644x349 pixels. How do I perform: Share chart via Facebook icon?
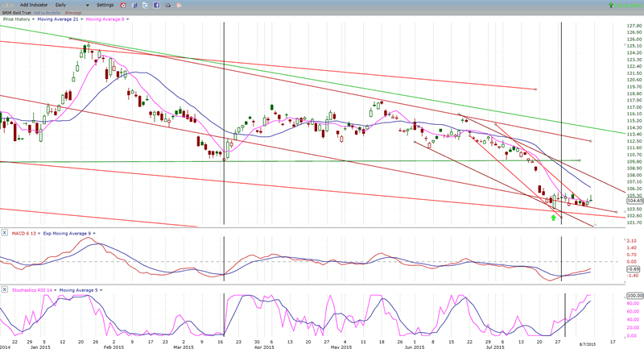point(157,5)
